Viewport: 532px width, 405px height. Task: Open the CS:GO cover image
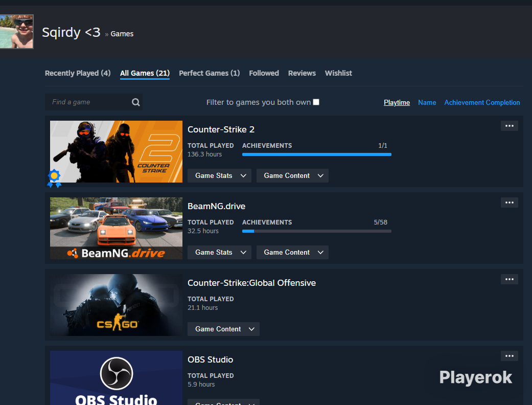[x=116, y=305]
